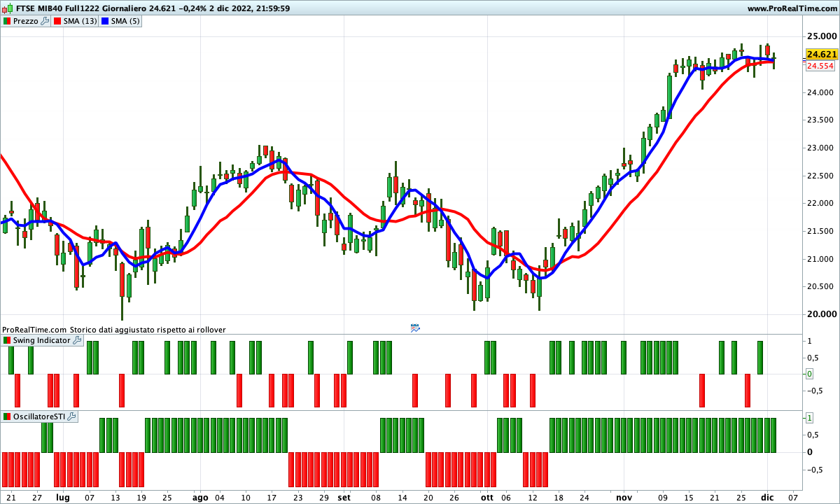Select the SMA (5) indicator label

pyautogui.click(x=125, y=21)
